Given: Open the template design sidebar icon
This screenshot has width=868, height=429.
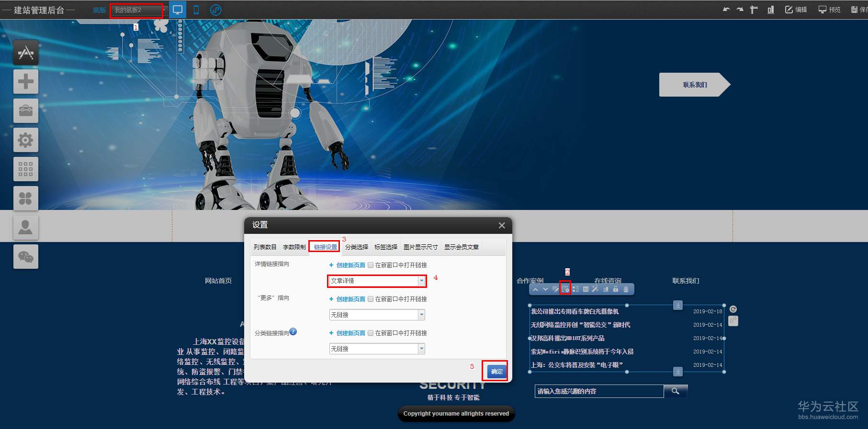Looking at the screenshot, I should tap(26, 52).
